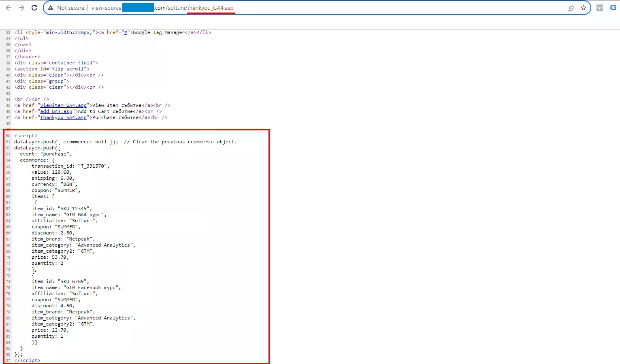Open the add_GA4.asp link
The height and width of the screenshot is (364, 620).
click(56, 111)
